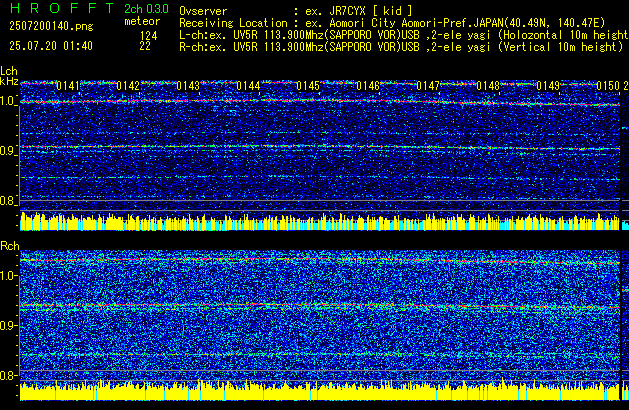
Task: Click the meteor count value 22
Action: (x=145, y=46)
